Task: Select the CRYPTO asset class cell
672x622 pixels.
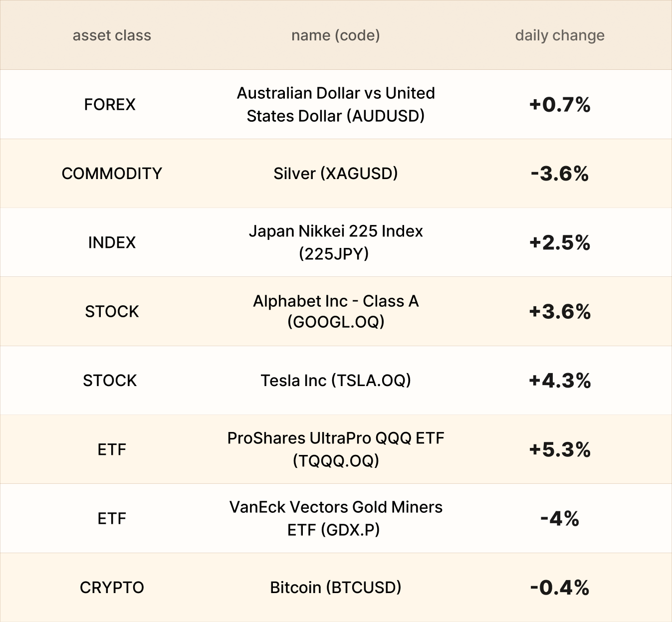Action: 112,587
